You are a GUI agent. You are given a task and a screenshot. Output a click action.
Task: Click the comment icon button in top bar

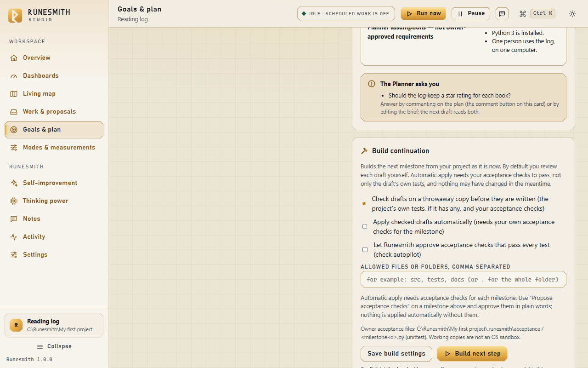pos(502,14)
